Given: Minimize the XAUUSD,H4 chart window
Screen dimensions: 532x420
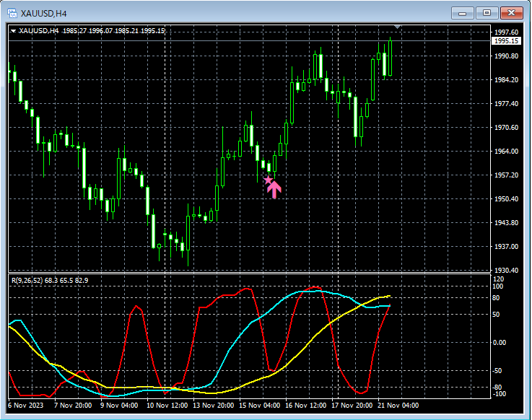Looking at the screenshot, I should [x=462, y=13].
